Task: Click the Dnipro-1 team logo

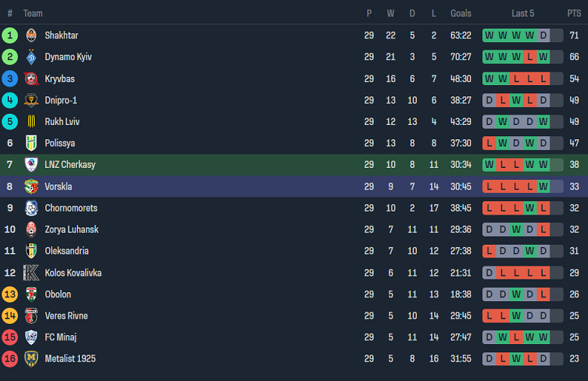Action: (31, 100)
